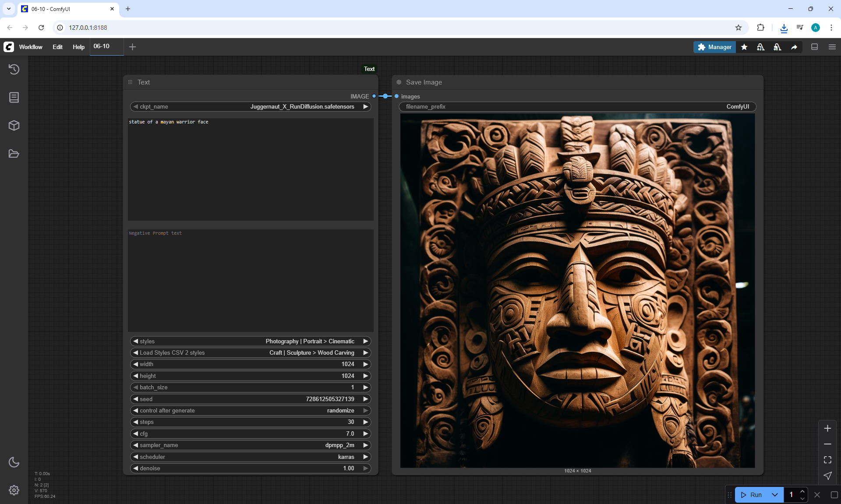Collapse the Save Image node dot
841x504 pixels.
pyautogui.click(x=399, y=82)
